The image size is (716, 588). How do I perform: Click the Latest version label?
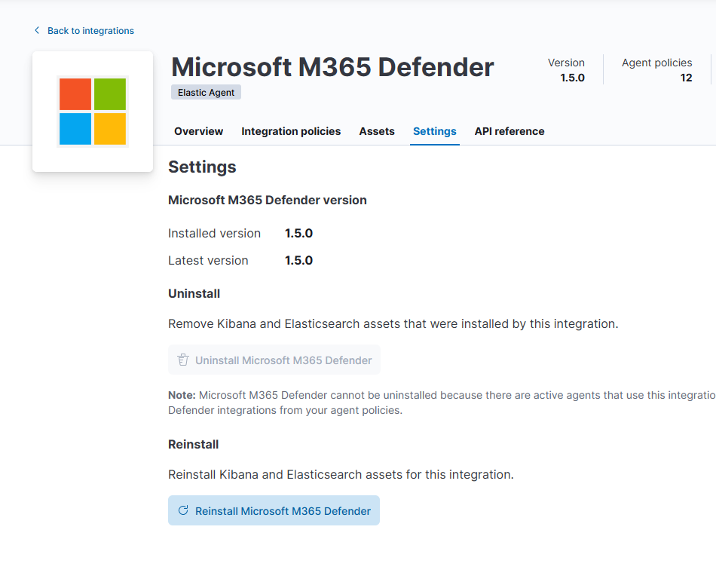[208, 260]
